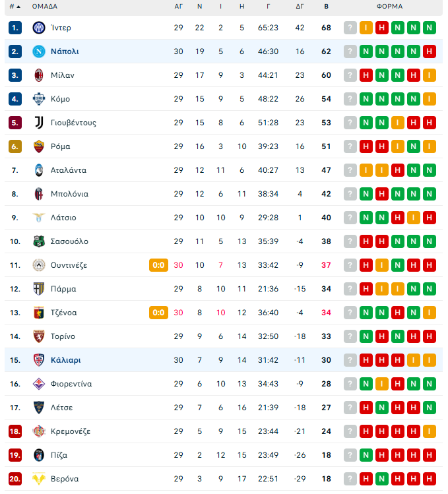Image resolution: width=448 pixels, height=494 pixels.
Task: Open the Κόμο team link
Action: [x=60, y=99]
